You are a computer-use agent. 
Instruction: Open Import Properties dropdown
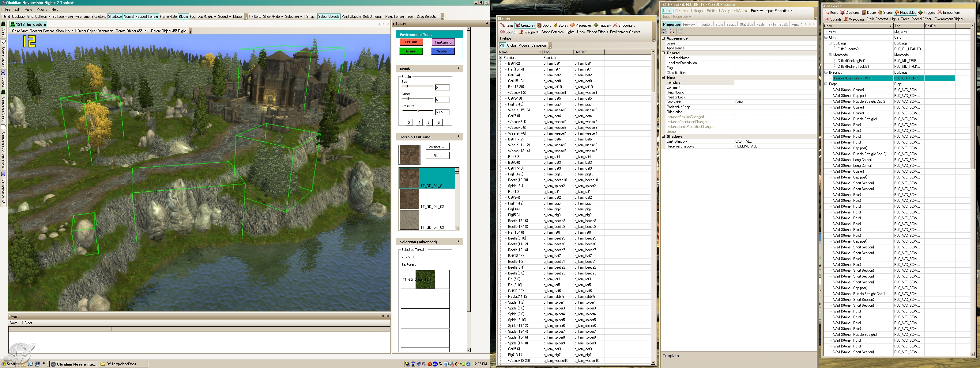click(x=778, y=11)
